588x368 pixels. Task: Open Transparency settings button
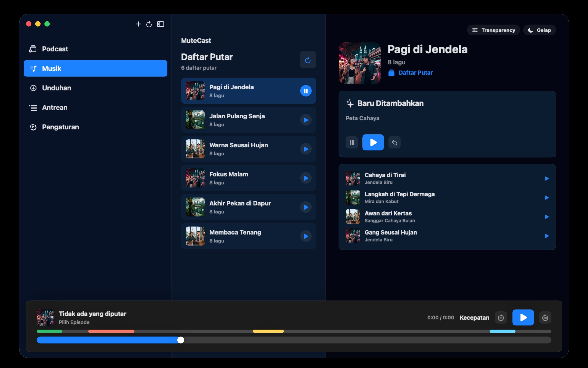click(x=493, y=30)
